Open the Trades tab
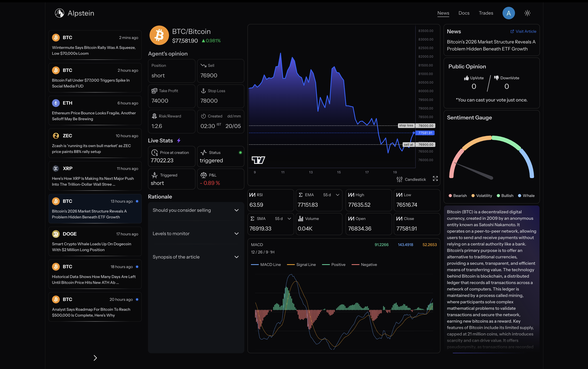 [x=486, y=13]
